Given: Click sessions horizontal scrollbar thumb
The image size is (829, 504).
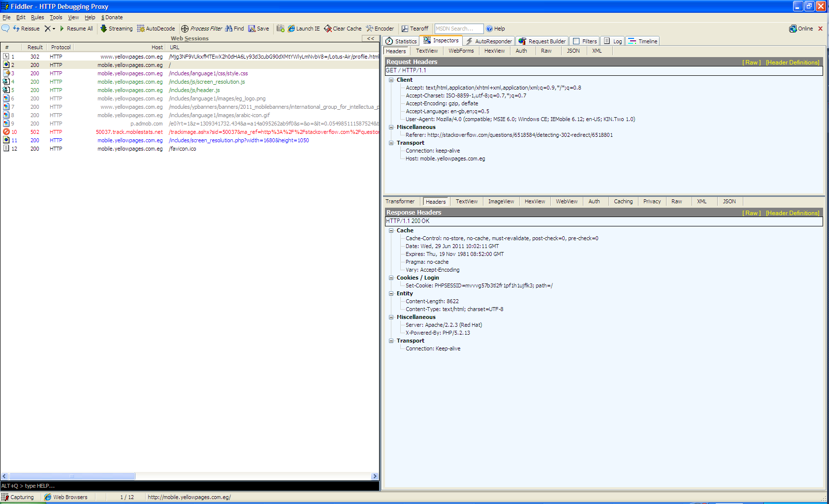Looking at the screenshot, I should click(72, 476).
